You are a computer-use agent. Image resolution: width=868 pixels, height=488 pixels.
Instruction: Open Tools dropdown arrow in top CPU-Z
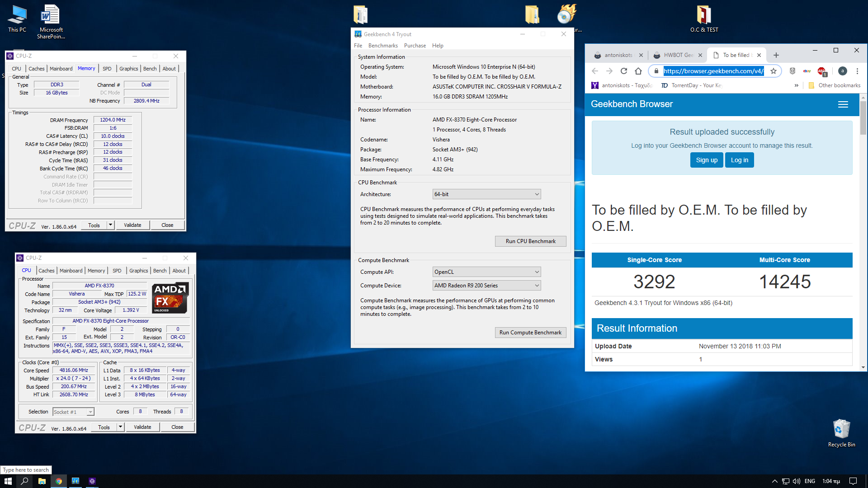click(x=110, y=225)
